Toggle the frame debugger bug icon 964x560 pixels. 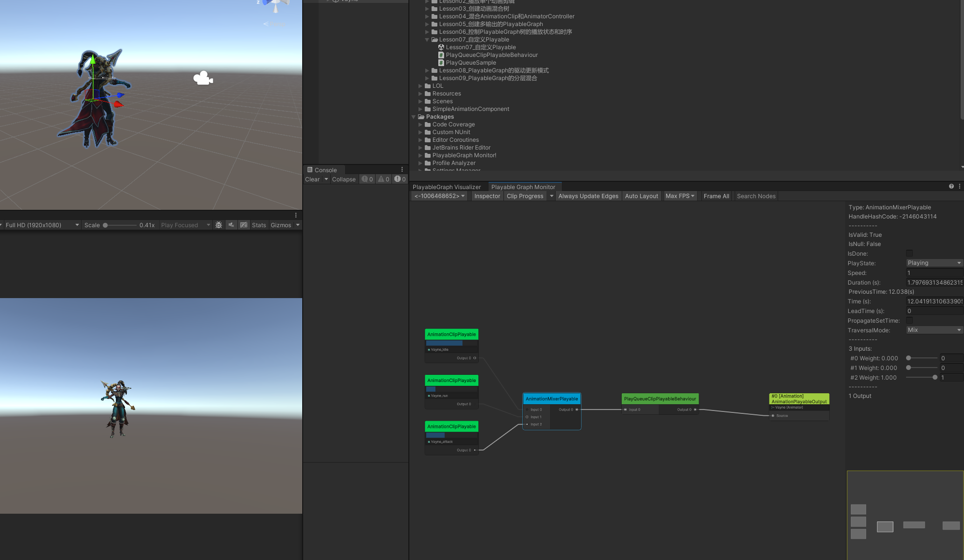[219, 225]
